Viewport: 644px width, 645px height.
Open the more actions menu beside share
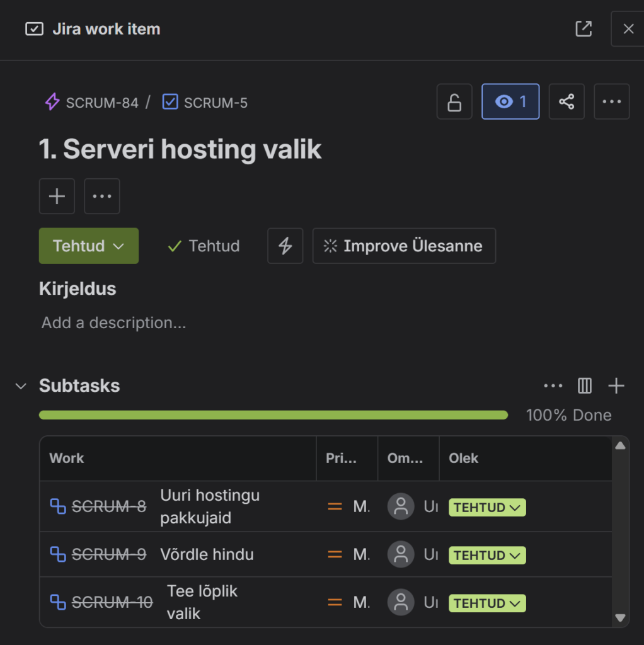[x=611, y=101]
